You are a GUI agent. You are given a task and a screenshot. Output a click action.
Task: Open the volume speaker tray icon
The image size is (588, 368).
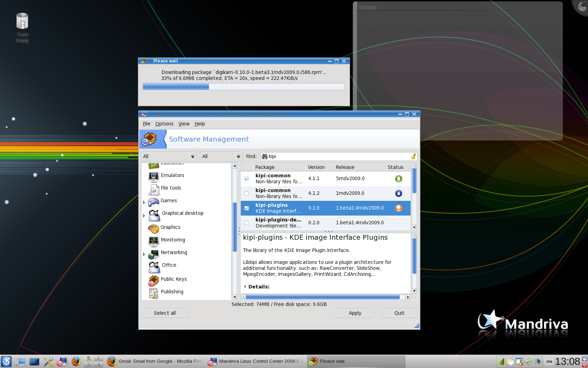pos(528,361)
